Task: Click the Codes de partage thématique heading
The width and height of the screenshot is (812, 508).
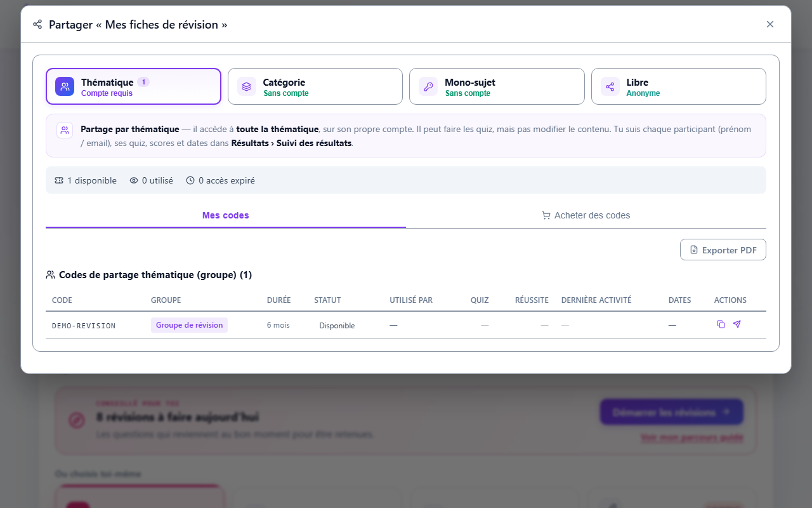Action: [x=155, y=275]
